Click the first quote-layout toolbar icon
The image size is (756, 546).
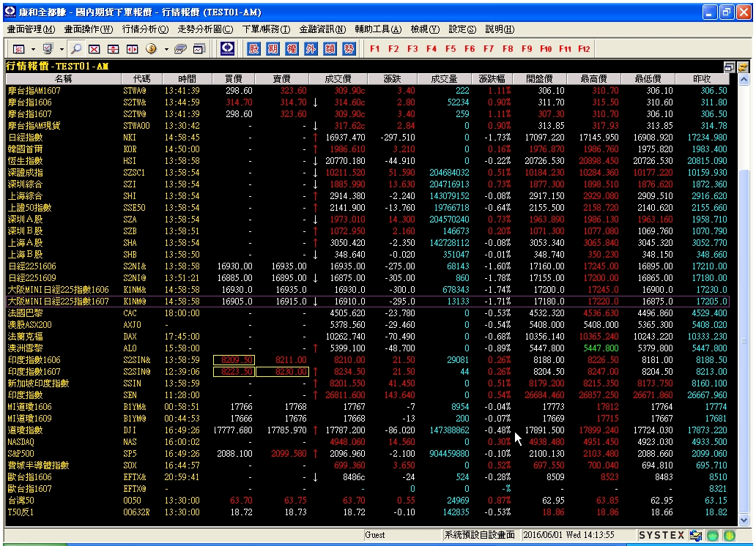18,49
